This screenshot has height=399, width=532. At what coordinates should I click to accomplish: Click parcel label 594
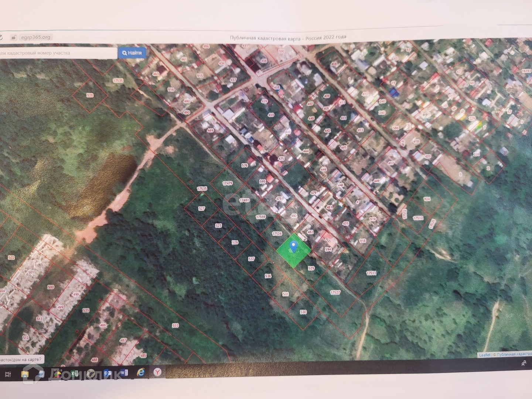(x=328, y=249)
